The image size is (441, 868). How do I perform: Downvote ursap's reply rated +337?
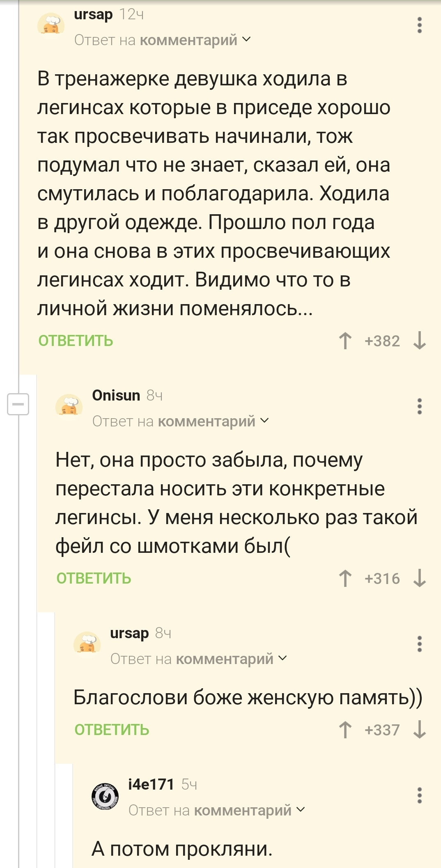[419, 730]
